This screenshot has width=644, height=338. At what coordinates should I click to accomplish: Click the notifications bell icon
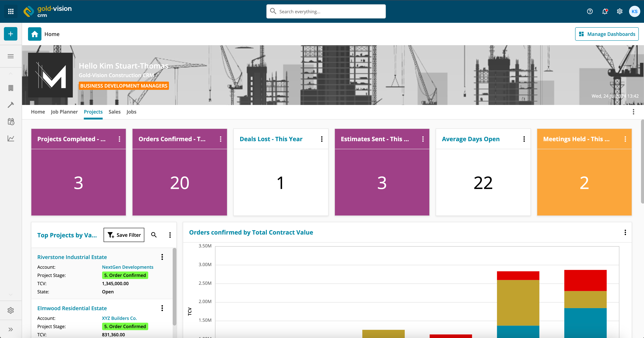point(605,11)
